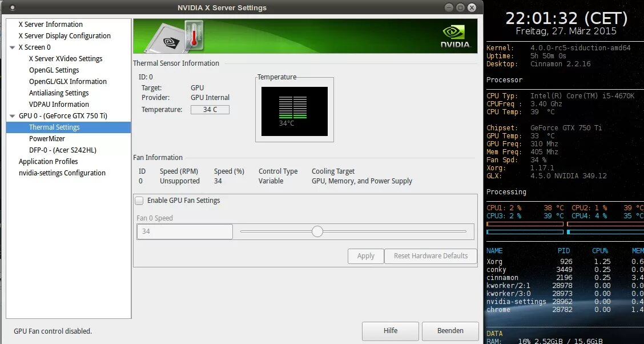Click the temperature gauge graphic
644x344 pixels.
point(295,111)
